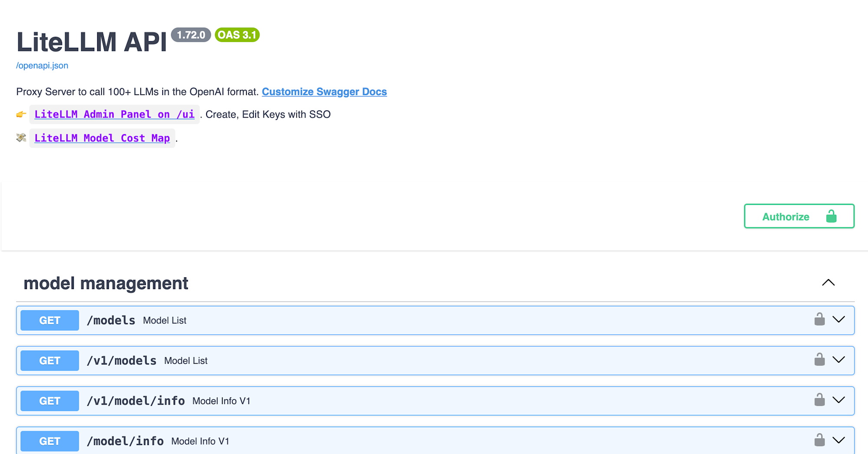868x454 pixels.
Task: Click the LiteLLM API title
Action: tap(92, 42)
